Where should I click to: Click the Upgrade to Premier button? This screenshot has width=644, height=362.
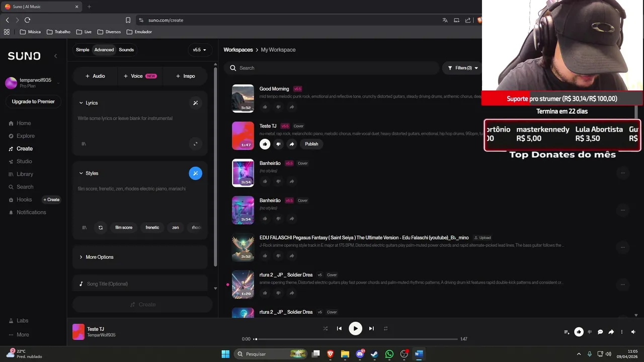tap(33, 102)
